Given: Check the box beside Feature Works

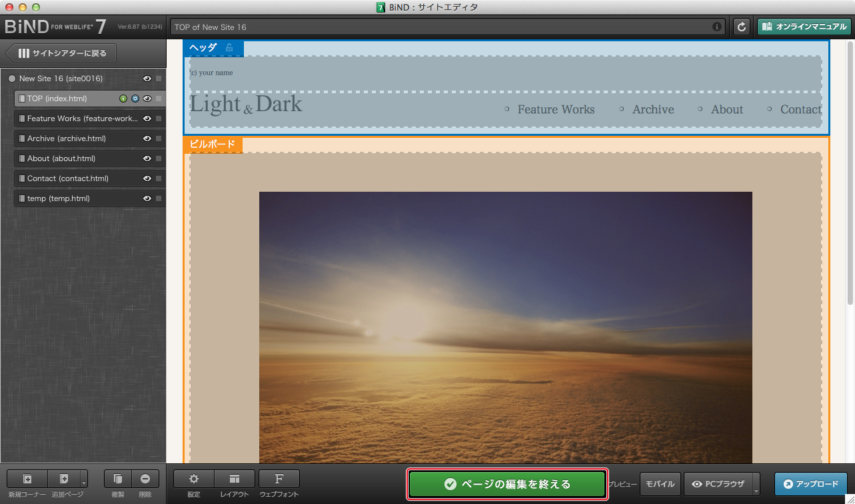Looking at the screenshot, I should tap(159, 119).
